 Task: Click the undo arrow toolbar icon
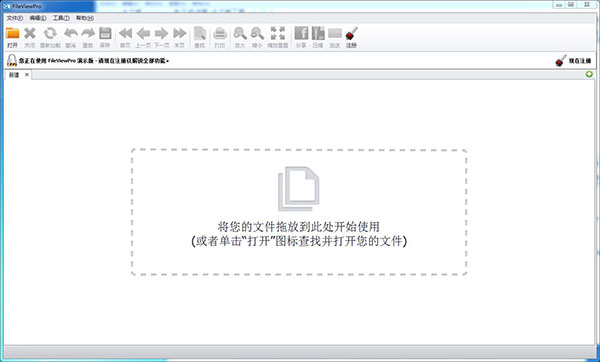[x=71, y=33]
